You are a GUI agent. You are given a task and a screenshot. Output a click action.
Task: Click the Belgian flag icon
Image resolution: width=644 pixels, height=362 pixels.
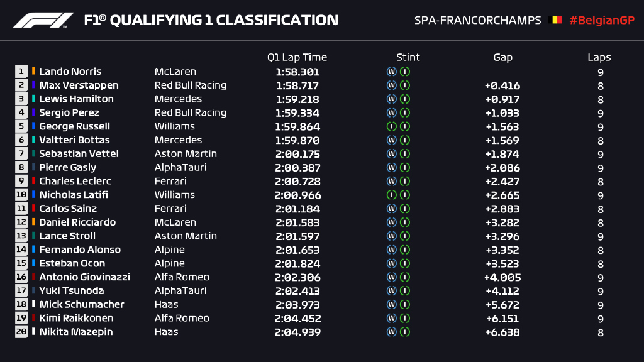click(x=556, y=20)
